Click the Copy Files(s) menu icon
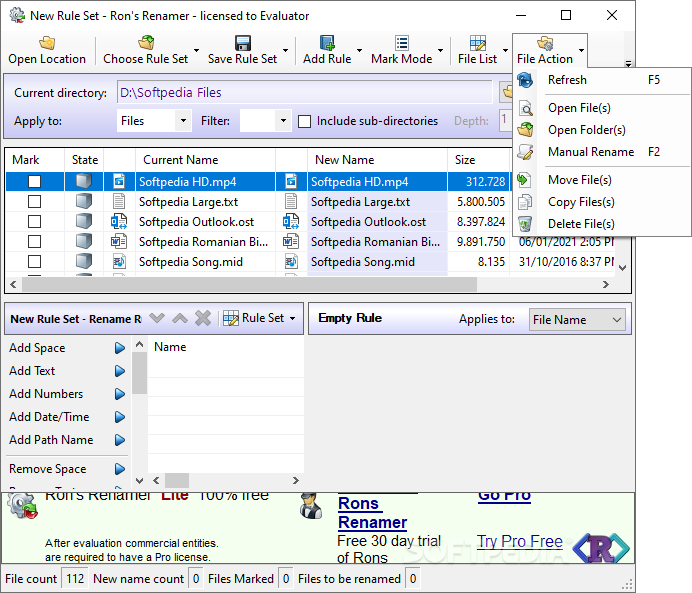Image resolution: width=692 pixels, height=593 pixels. click(525, 202)
